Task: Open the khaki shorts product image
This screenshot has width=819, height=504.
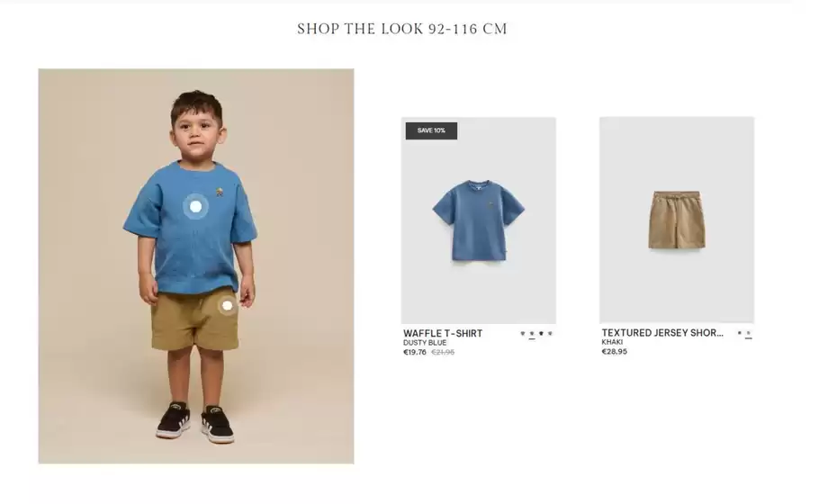Action: click(x=677, y=220)
